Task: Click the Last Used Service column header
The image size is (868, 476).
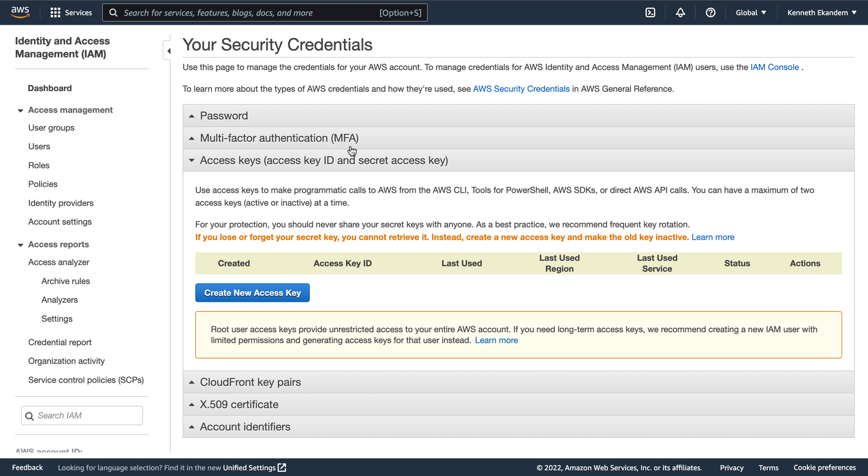Action: (657, 263)
